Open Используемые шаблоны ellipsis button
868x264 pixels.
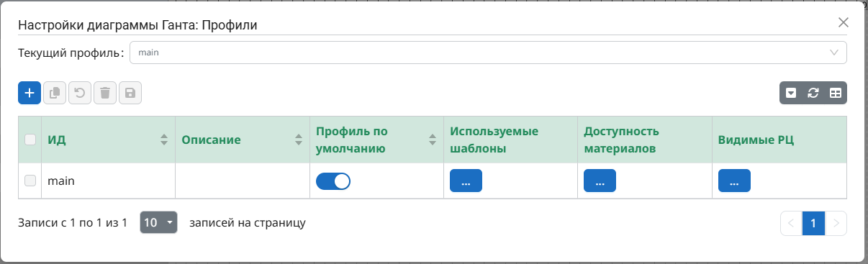(466, 181)
